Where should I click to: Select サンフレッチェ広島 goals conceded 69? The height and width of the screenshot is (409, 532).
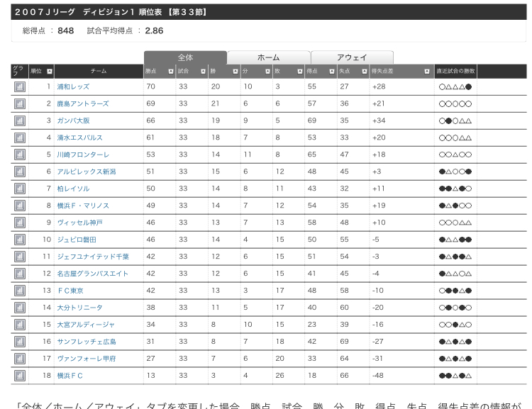pyautogui.click(x=344, y=342)
